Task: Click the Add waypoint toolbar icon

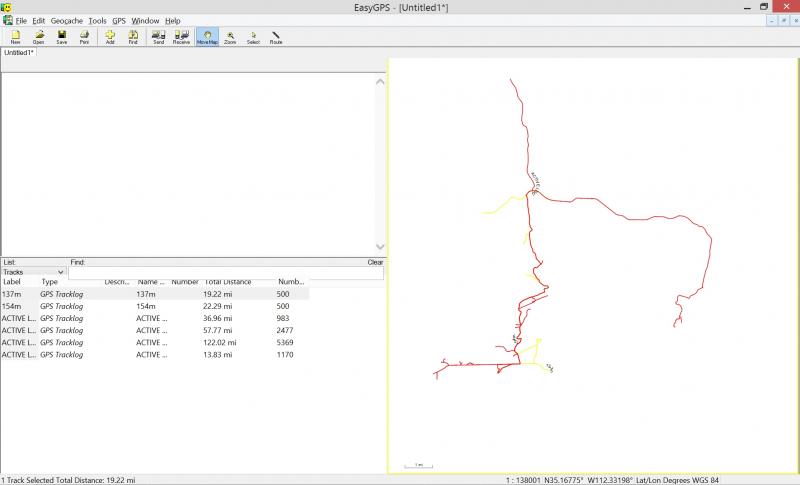Action: (110, 37)
